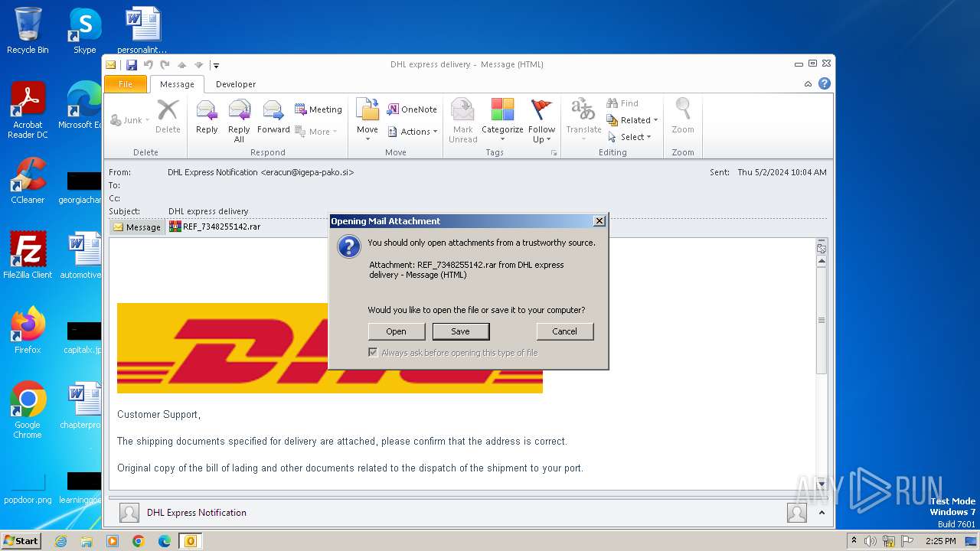Save the attachment with the Save button
The image size is (980, 551).
tap(460, 331)
